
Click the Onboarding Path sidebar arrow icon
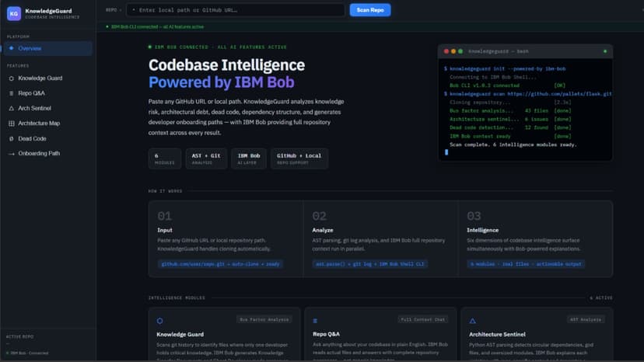click(x=12, y=154)
